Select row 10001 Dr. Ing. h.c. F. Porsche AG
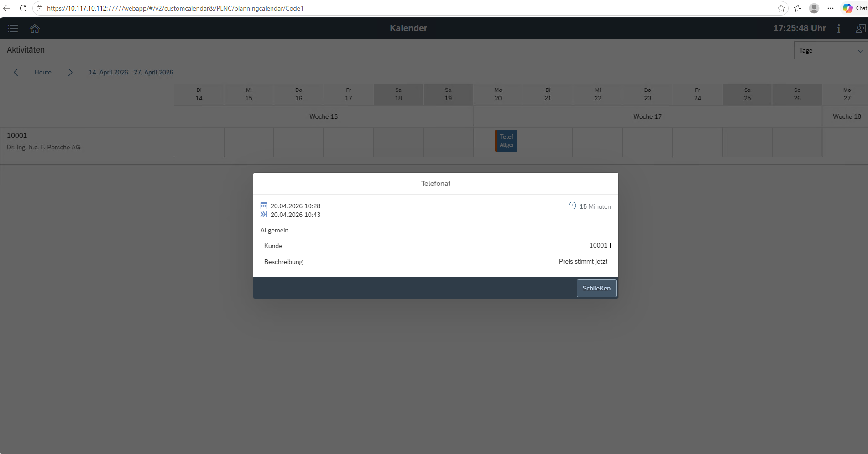 coord(87,142)
